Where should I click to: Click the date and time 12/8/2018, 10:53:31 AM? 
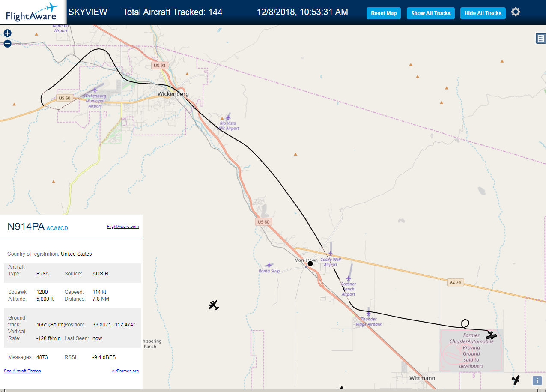(x=302, y=12)
